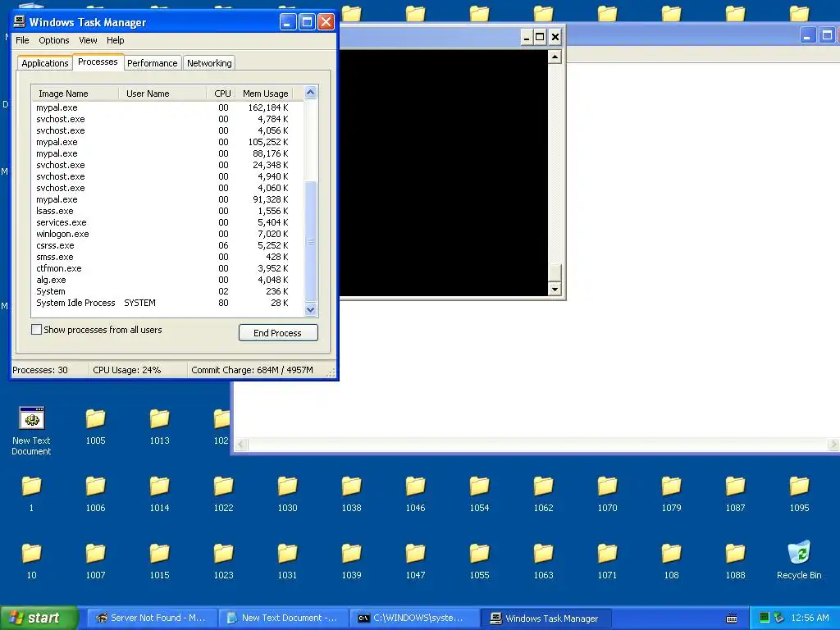Click command prompt scroll up arrow
The width and height of the screenshot is (840, 630).
click(555, 57)
